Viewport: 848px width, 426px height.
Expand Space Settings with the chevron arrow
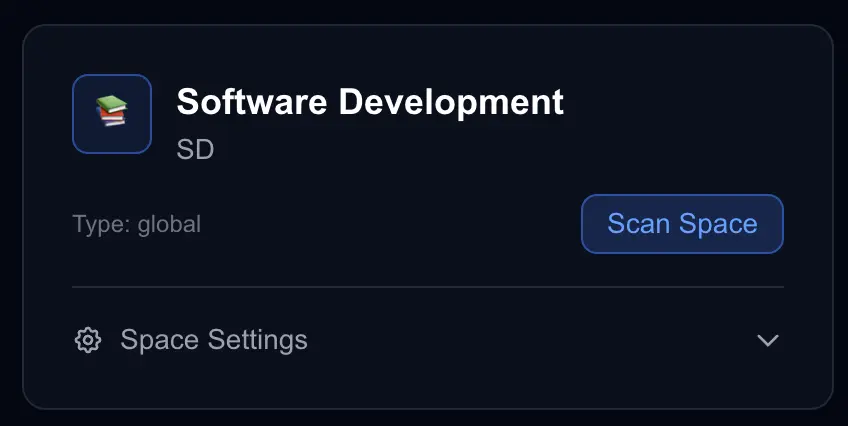(x=767, y=340)
